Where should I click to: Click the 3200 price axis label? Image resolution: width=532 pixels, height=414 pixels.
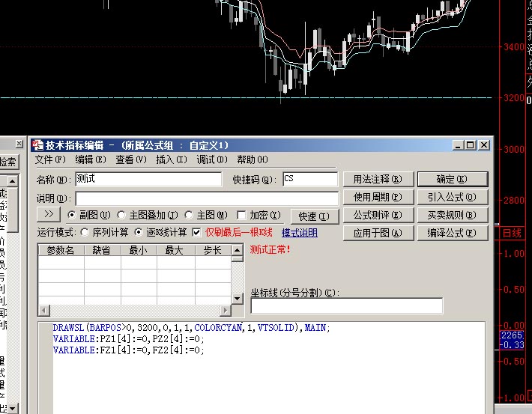(514, 98)
